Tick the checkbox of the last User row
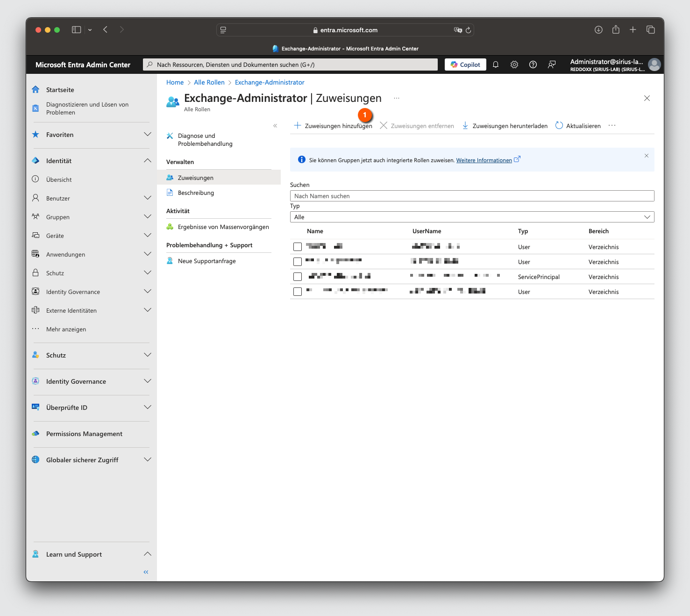 [298, 292]
